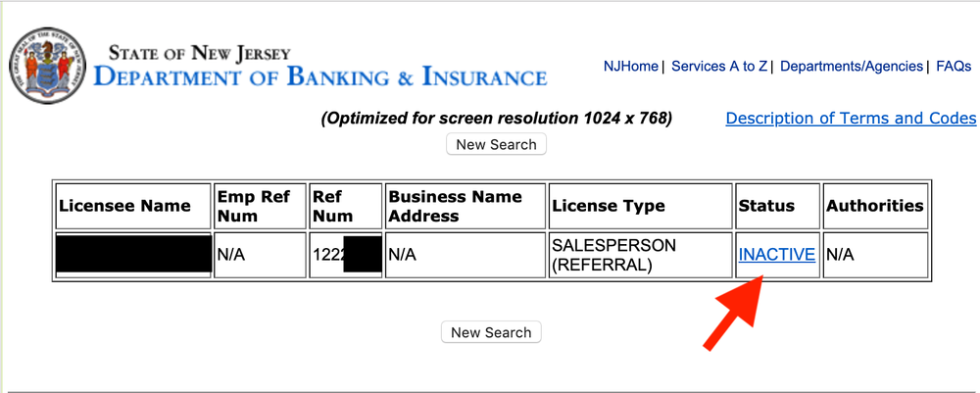Open the NJHome link
Screen dimensions: 980x393
(x=631, y=67)
